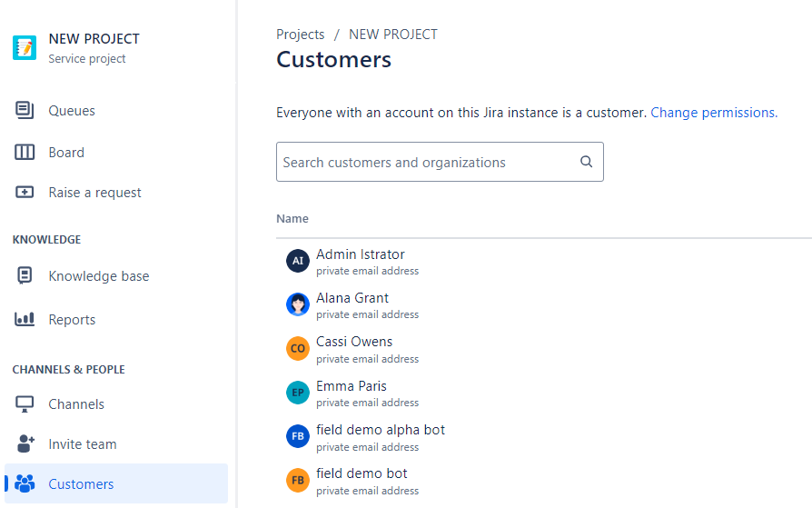Click the Channels monitor icon
This screenshot has height=508, width=812.
tap(25, 404)
